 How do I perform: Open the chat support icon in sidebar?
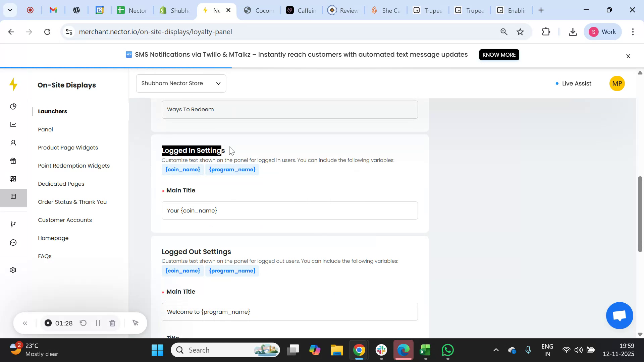[x=13, y=242]
